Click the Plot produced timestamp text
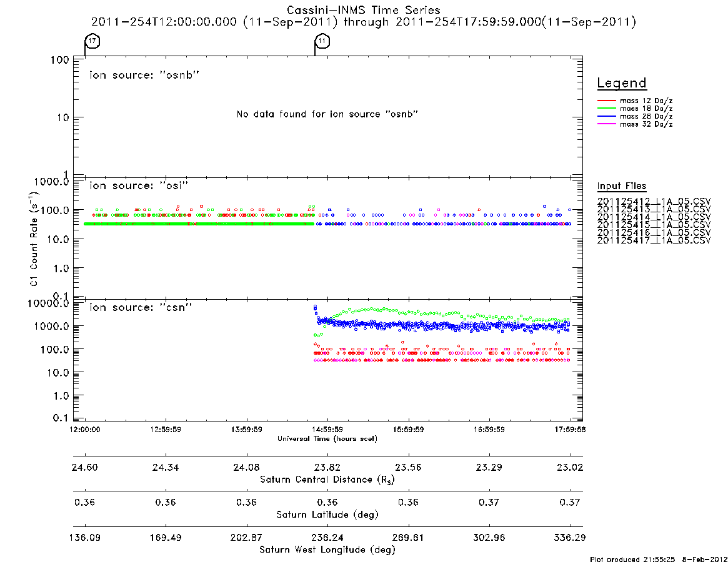Screen dimensions: 728x562 (659, 559)
